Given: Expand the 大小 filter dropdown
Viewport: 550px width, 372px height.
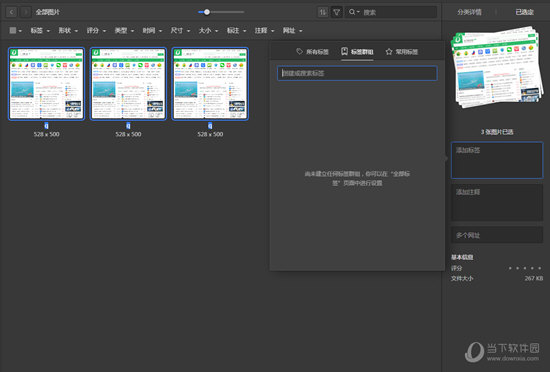Looking at the screenshot, I should pos(208,31).
